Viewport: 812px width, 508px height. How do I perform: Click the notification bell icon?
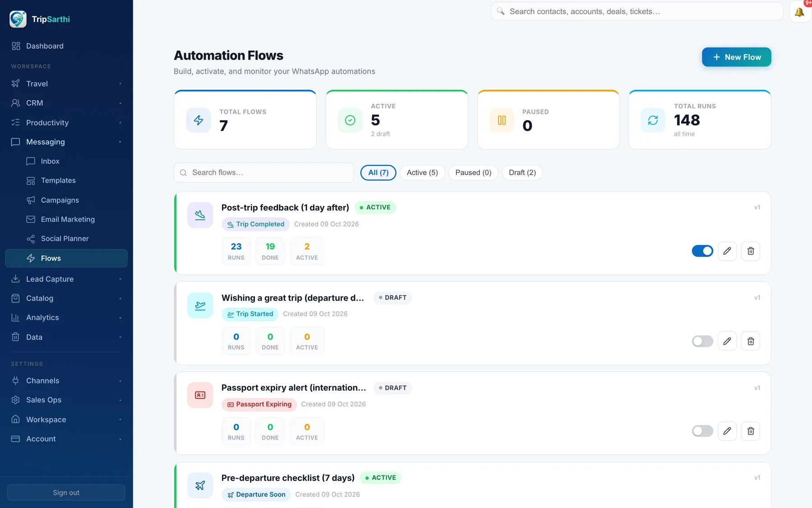point(799,12)
